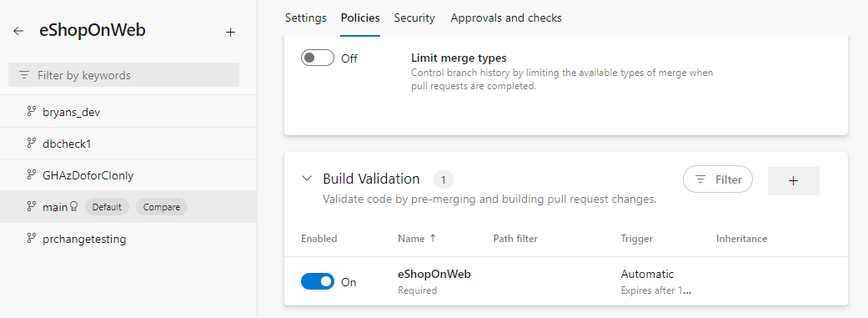Click the plus button to add build policy
Image resolution: width=868 pixels, height=318 pixels.
click(793, 180)
